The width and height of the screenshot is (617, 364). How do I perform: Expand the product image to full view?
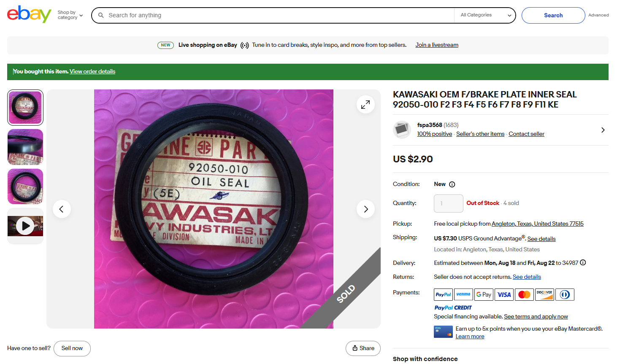365,104
